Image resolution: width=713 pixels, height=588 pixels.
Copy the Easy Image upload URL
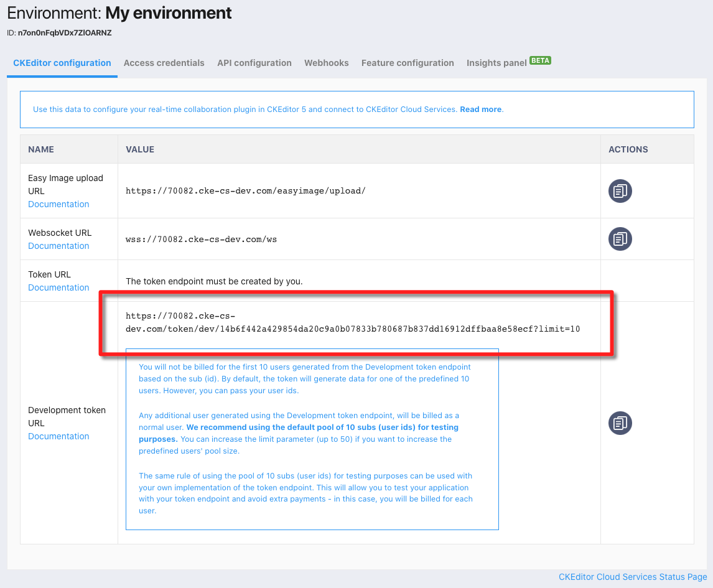(620, 191)
